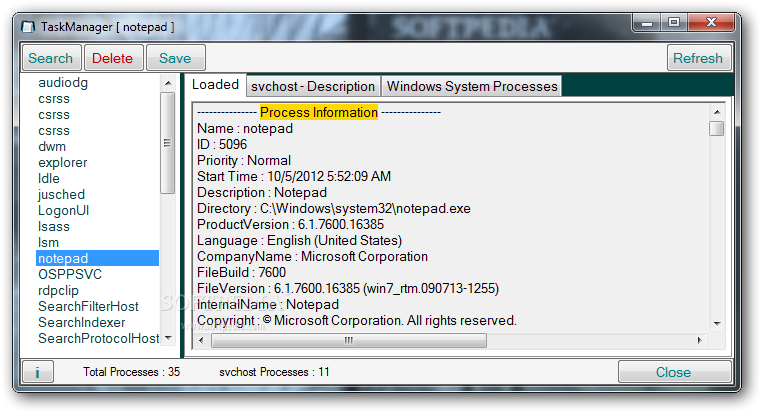Click the 'Priority : Normal' line

tap(244, 161)
